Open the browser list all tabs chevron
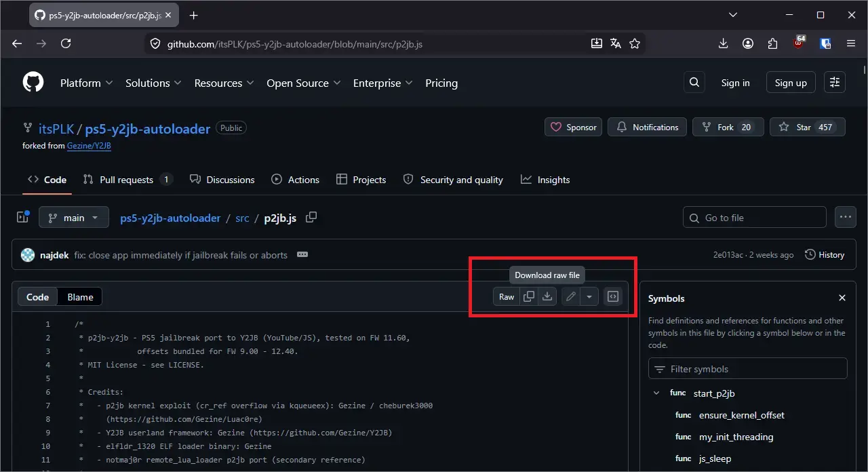 coord(733,15)
